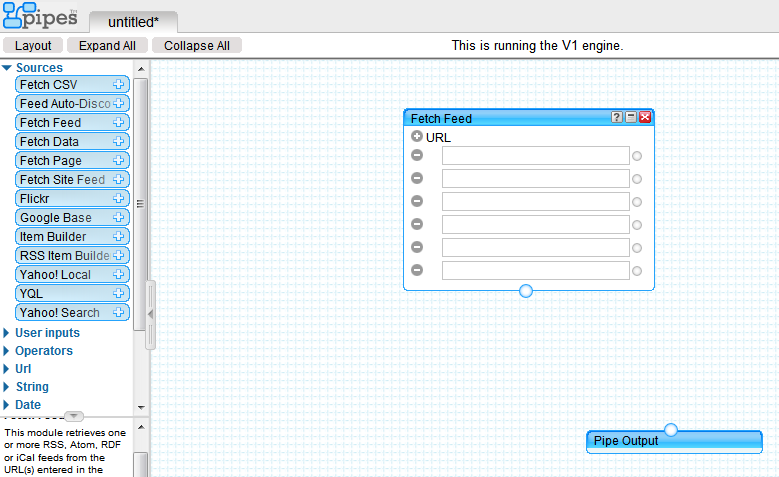Screen dimensions: 779x477
Task: Add Feed Auto-Discovery module using its plus icon
Action: (x=118, y=103)
